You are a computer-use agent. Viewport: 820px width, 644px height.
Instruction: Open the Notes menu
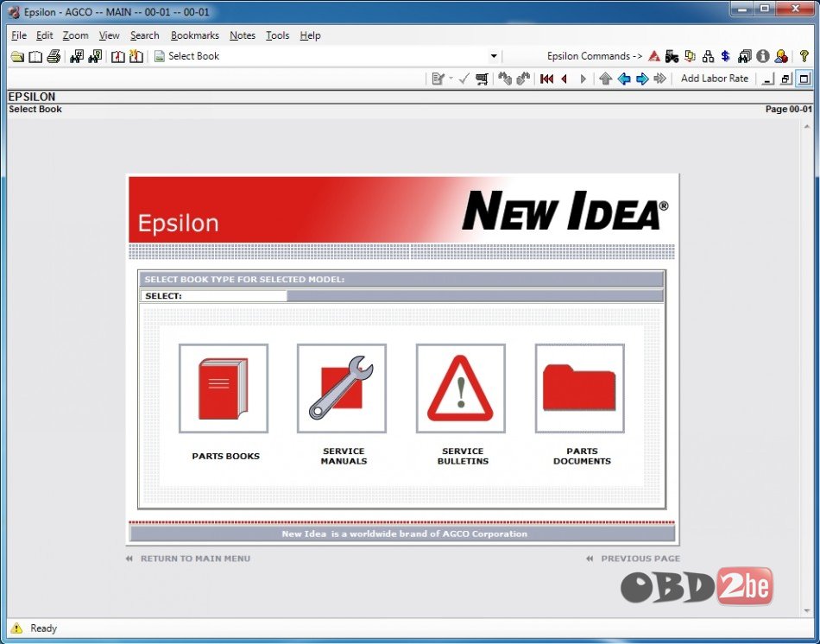tap(243, 35)
